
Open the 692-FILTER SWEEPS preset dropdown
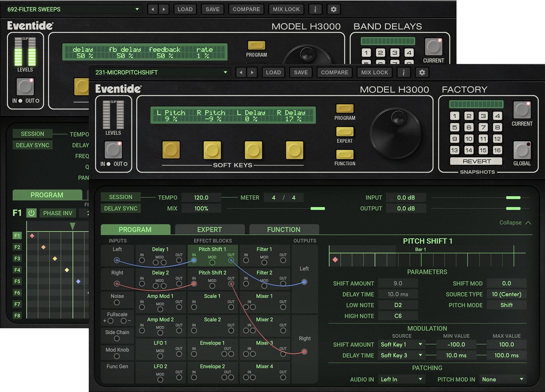73,9
